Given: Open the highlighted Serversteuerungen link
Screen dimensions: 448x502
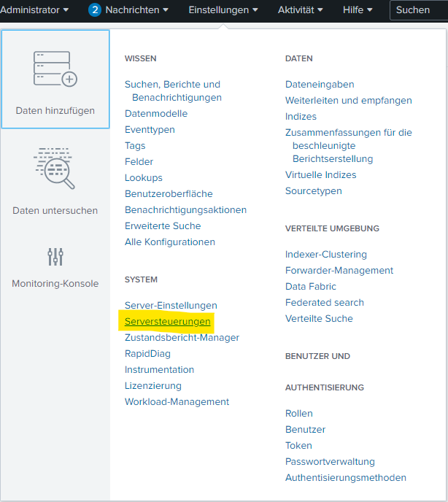Looking at the screenshot, I should pyautogui.click(x=168, y=322).
